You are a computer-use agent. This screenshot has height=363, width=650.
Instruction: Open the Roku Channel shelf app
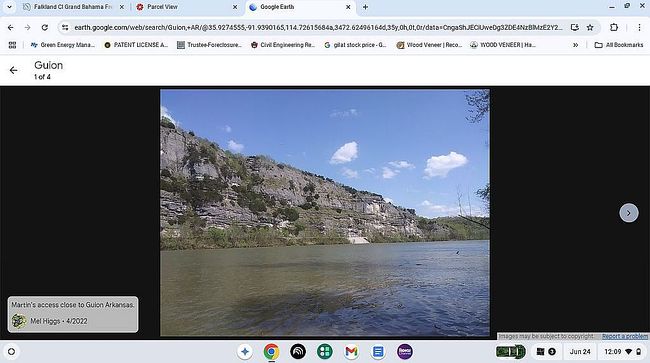click(405, 352)
